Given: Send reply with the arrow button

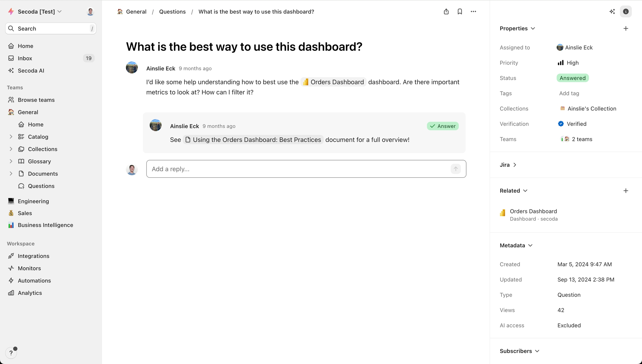Looking at the screenshot, I should (456, 169).
